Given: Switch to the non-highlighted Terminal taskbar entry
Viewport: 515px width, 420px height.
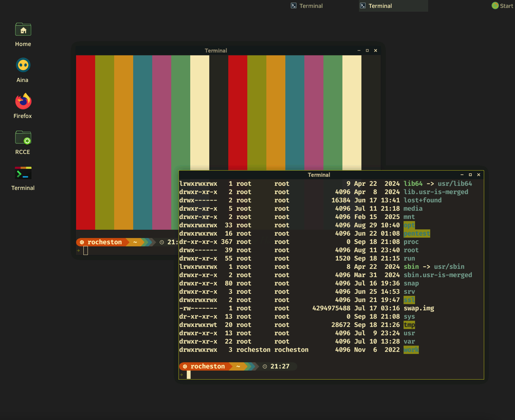Looking at the screenshot, I should [x=306, y=6].
